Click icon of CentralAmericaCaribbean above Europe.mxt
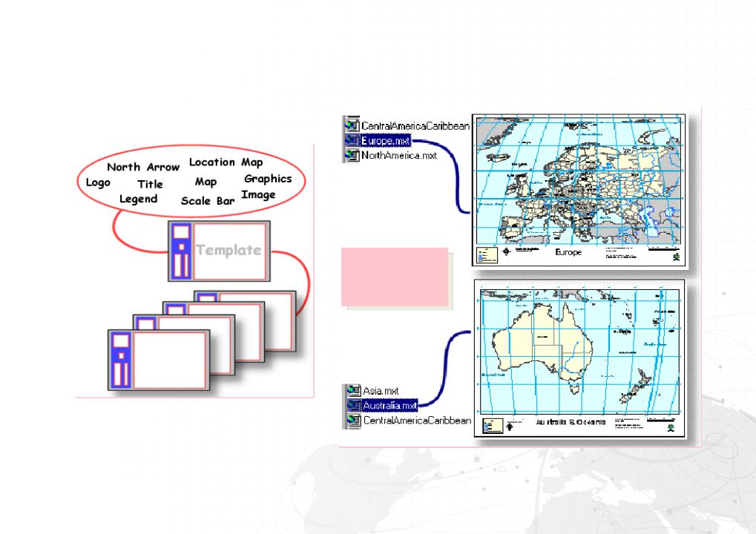This screenshot has height=534, width=756. (352, 126)
